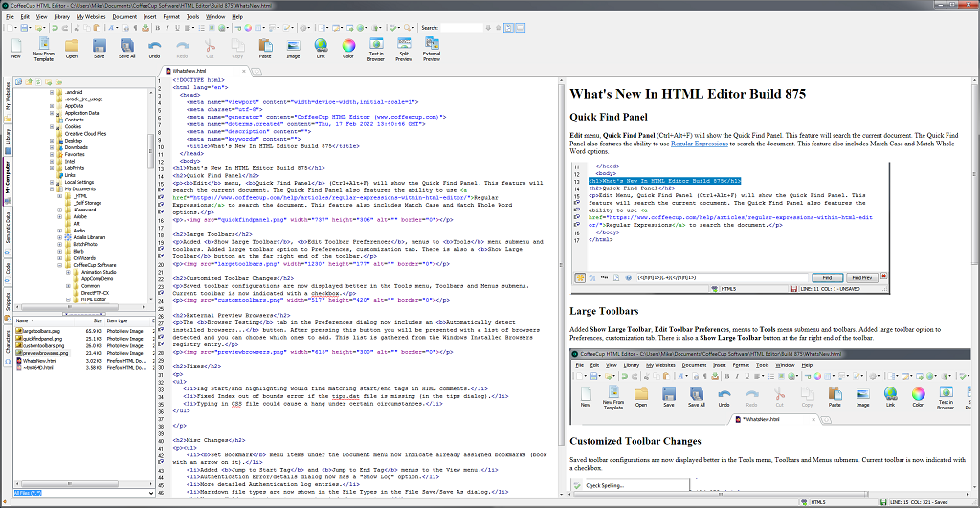This screenshot has width=980, height=508.
Task: Select WhatsNew.html in the file list
Action: tap(38, 361)
